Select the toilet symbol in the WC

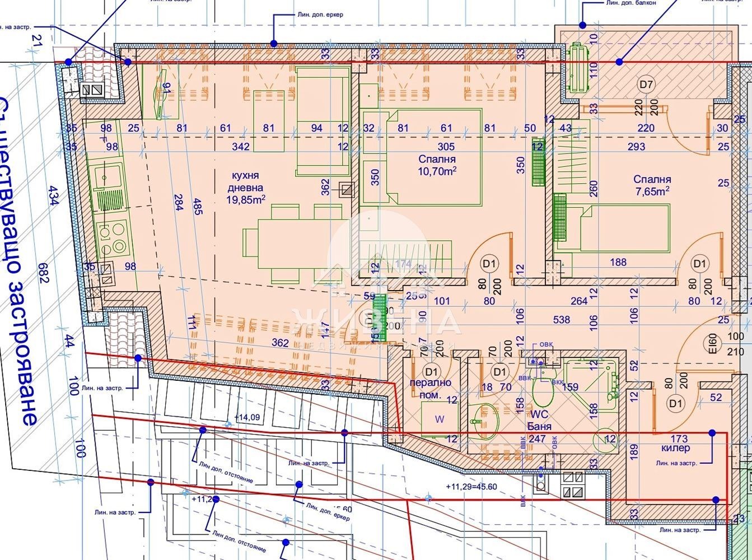[542, 391]
